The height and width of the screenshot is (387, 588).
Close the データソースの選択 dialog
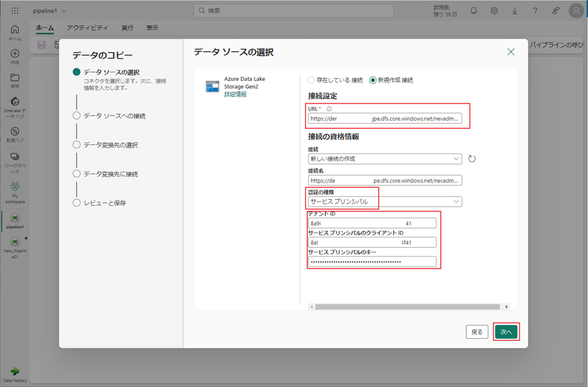pyautogui.click(x=511, y=51)
